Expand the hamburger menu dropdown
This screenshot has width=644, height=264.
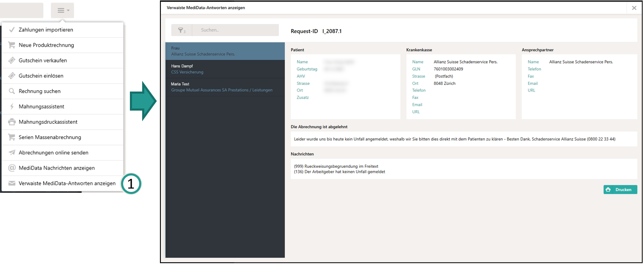click(x=63, y=11)
